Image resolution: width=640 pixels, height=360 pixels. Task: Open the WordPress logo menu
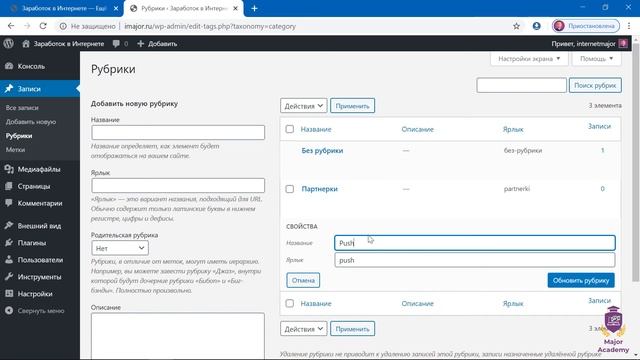pos(9,43)
